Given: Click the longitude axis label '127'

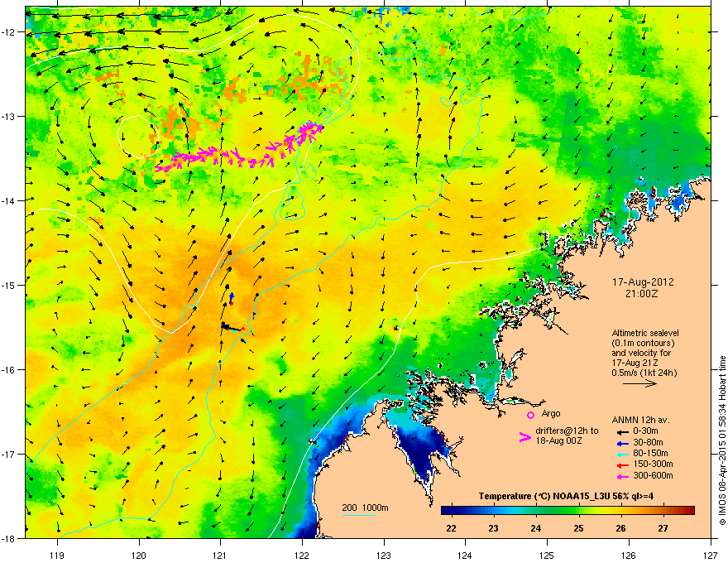Looking at the screenshot, I should (x=711, y=555).
